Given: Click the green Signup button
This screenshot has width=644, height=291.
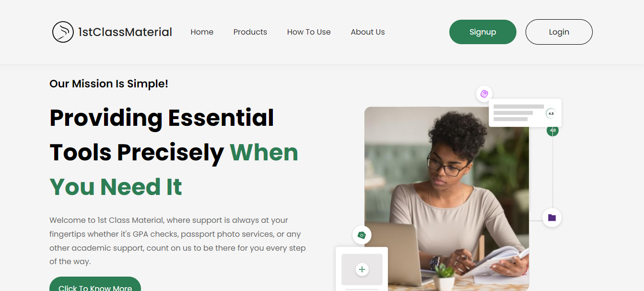Looking at the screenshot, I should 483,32.
